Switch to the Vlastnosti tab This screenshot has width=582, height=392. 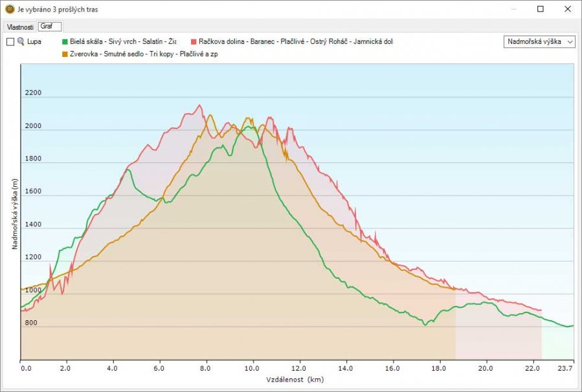[20, 27]
